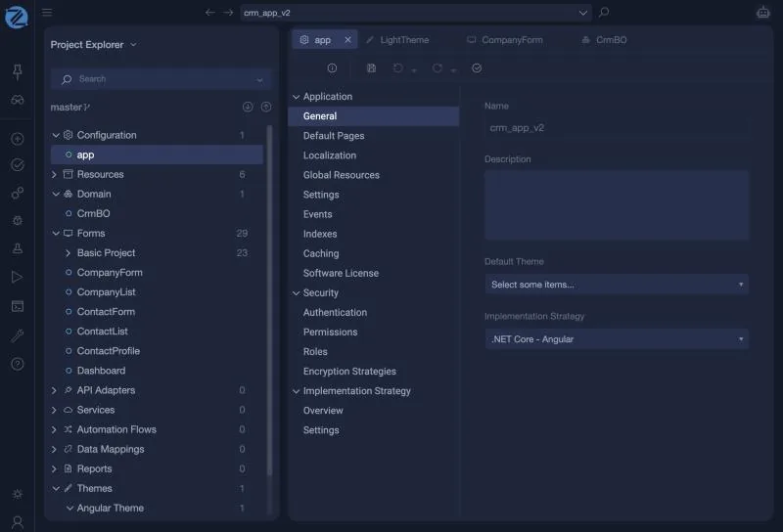Open Authentication under Security
The height and width of the screenshot is (532, 783).
pos(335,312)
